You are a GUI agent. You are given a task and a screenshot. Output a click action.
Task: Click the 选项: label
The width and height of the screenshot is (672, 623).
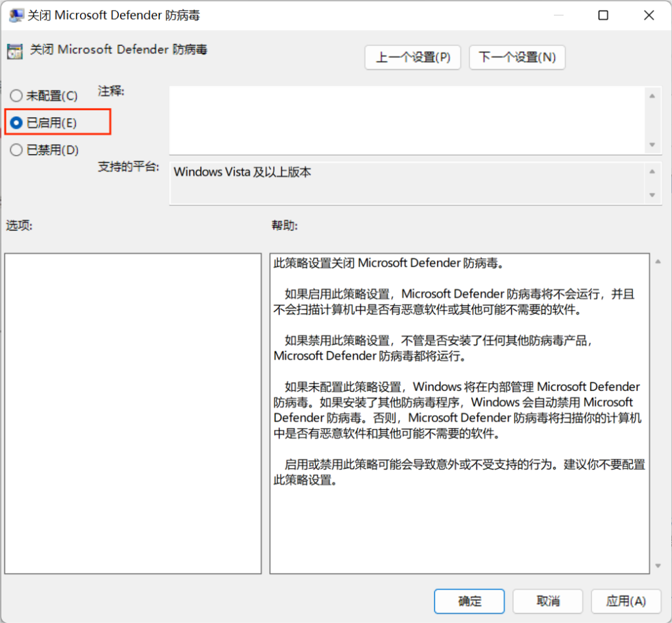coord(19,225)
